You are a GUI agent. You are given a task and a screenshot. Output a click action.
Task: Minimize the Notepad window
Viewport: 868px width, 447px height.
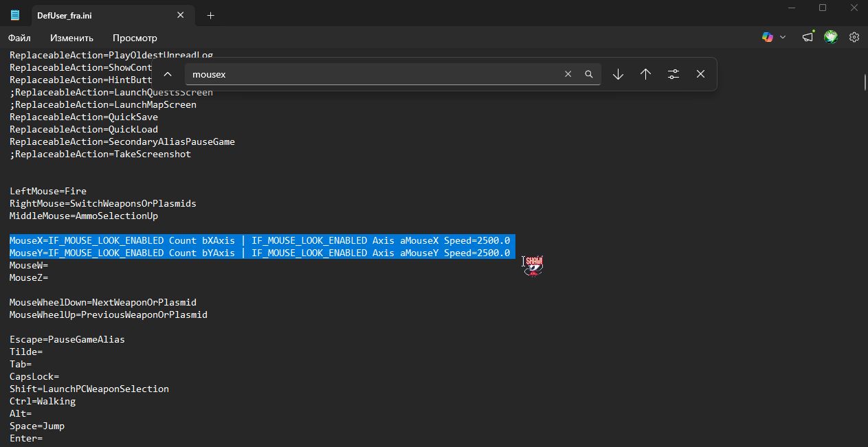[790, 8]
